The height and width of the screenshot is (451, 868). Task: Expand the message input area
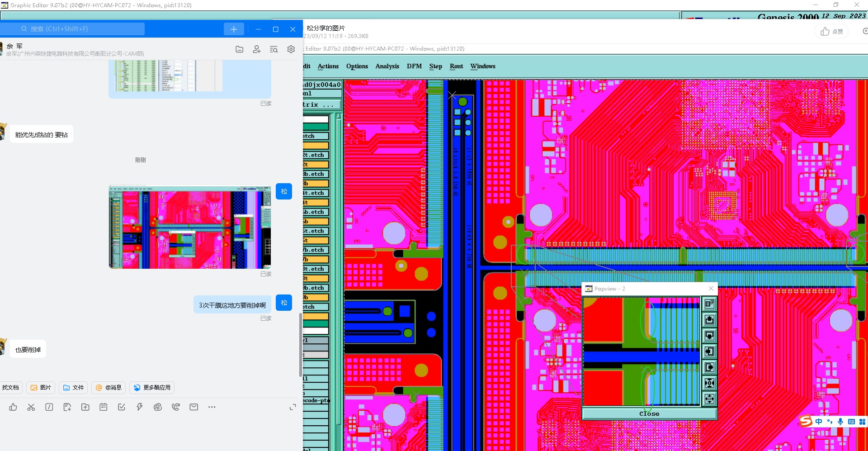pos(293,407)
